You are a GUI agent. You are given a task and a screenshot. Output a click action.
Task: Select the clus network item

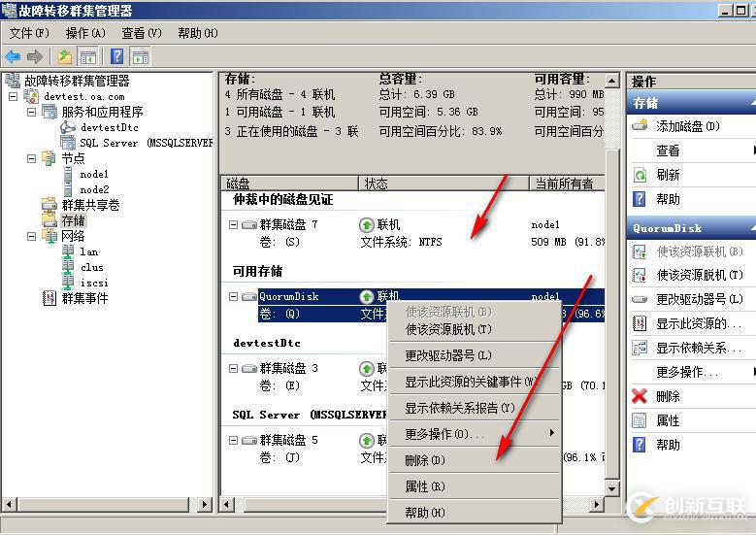point(91,267)
